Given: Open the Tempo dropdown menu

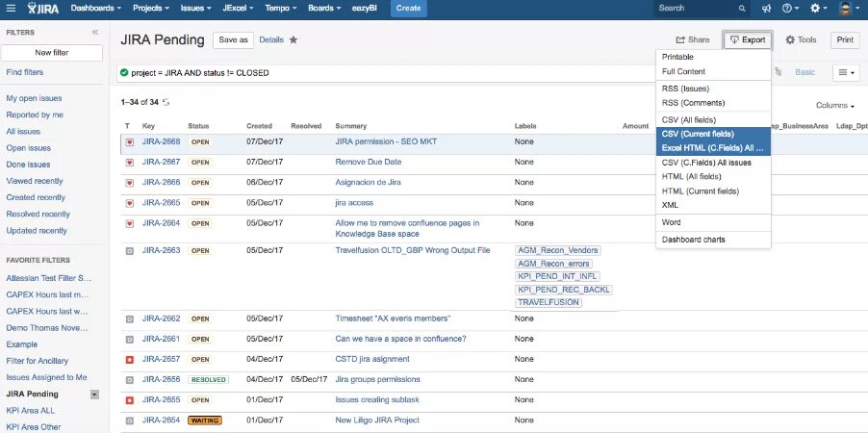Looking at the screenshot, I should (281, 9).
